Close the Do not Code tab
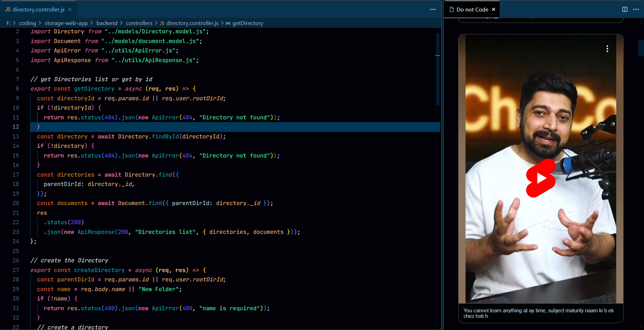The image size is (644, 330). (494, 9)
